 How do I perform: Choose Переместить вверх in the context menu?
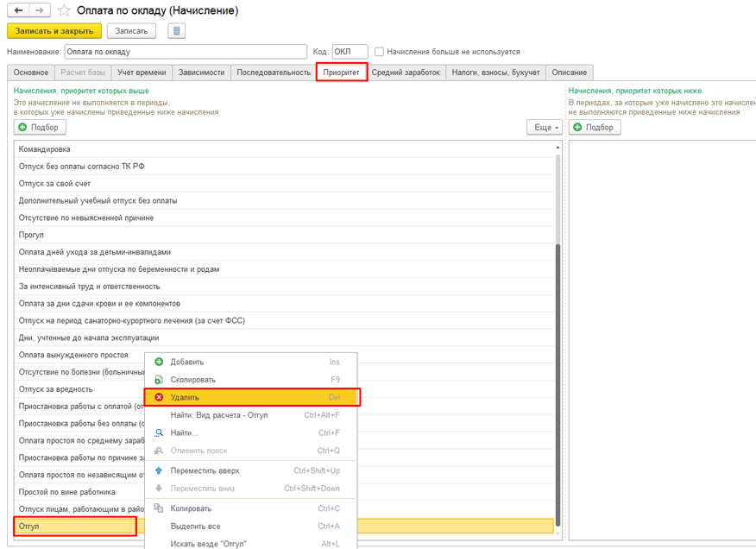coord(251,470)
